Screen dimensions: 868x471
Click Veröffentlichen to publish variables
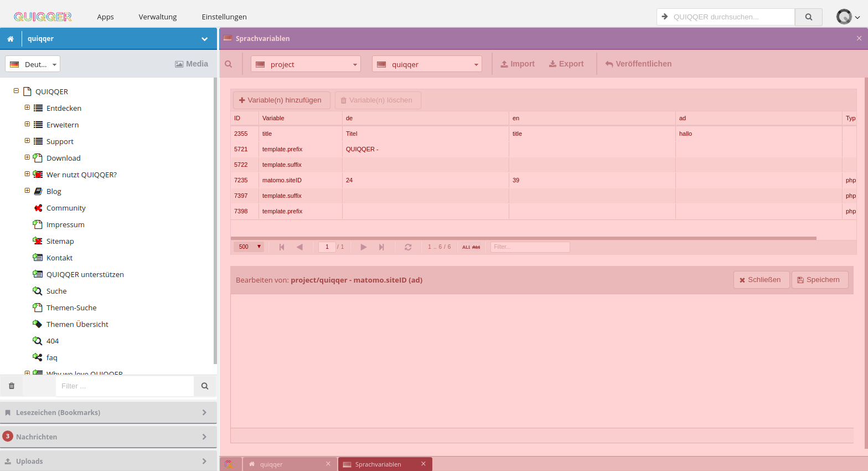[638, 64]
